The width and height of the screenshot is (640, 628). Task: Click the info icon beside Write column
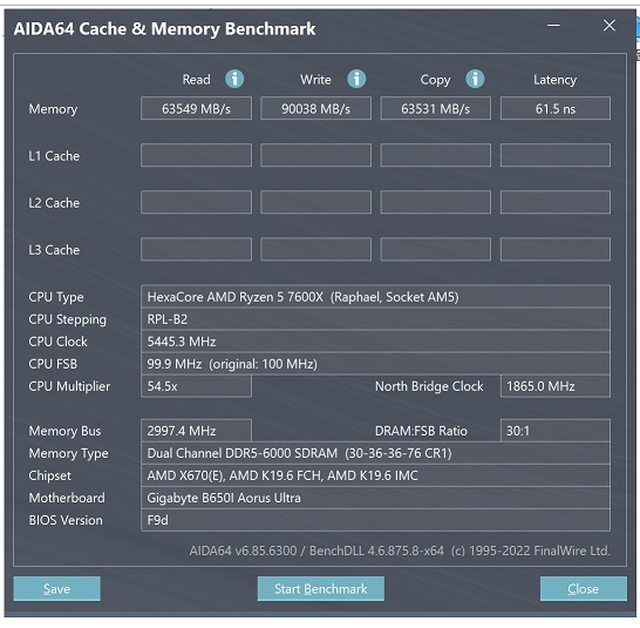point(356,79)
